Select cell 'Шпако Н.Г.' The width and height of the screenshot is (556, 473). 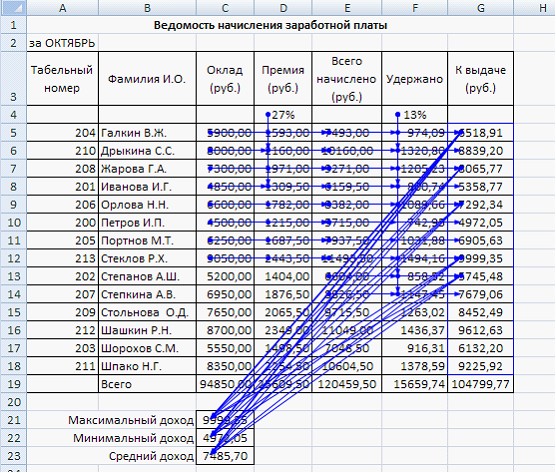click(x=147, y=366)
